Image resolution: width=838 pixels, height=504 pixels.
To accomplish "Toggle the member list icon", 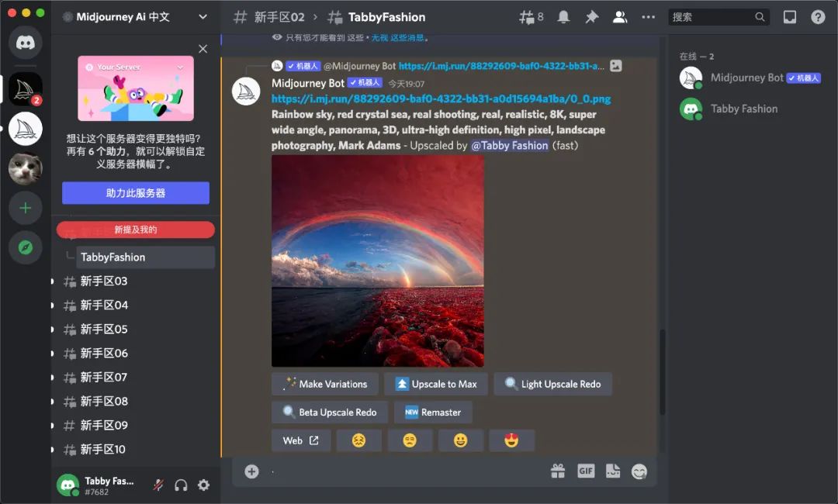I will point(620,17).
